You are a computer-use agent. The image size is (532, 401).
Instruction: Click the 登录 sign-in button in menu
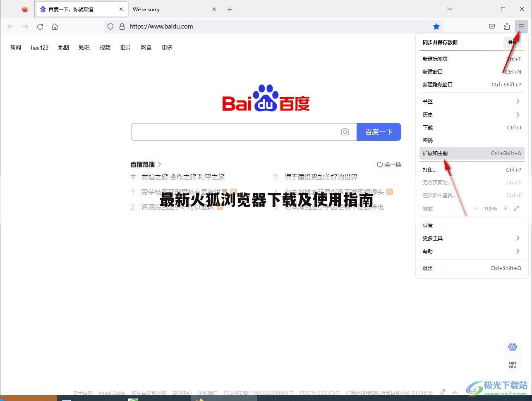click(513, 42)
